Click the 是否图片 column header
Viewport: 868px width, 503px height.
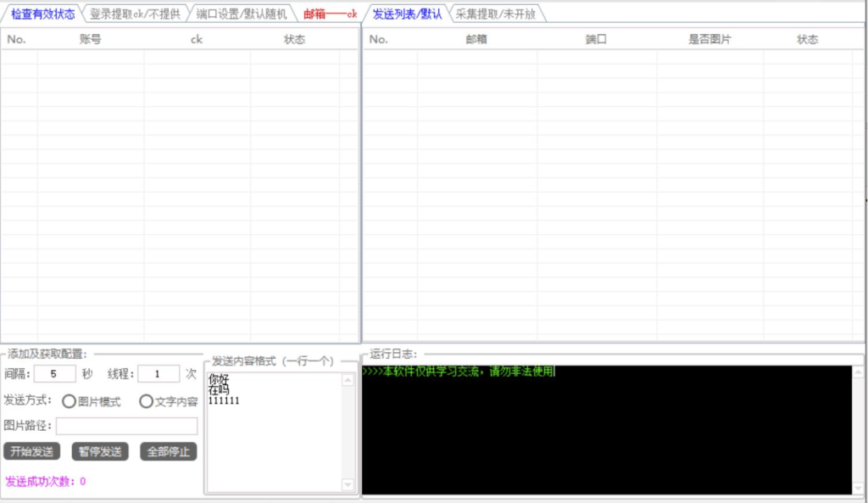point(709,39)
